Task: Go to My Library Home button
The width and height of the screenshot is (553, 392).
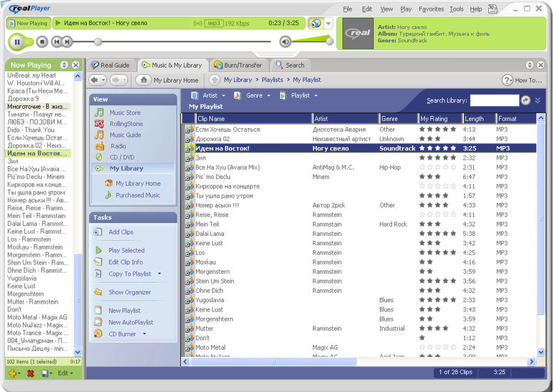Action: 168,80
